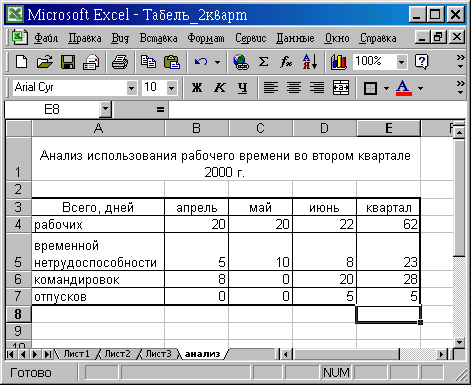
Task: Go to last sheet tab arrow
Action: pos(48,354)
